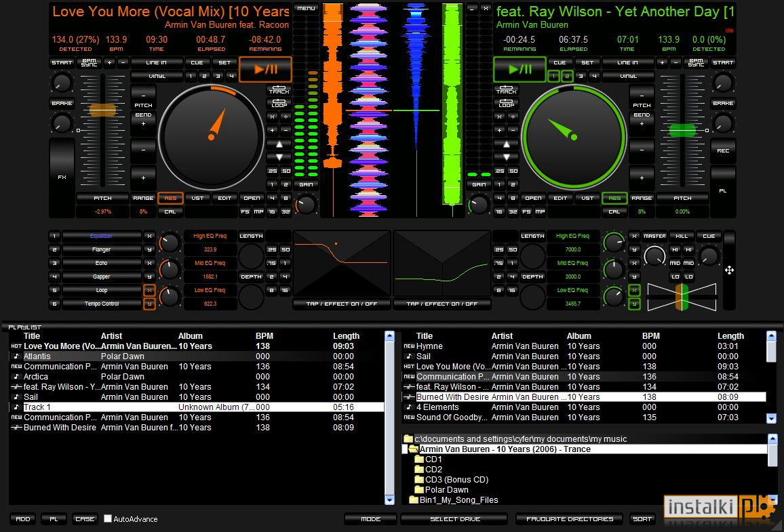Toggle BPM SYNC on the green deck

696,63
